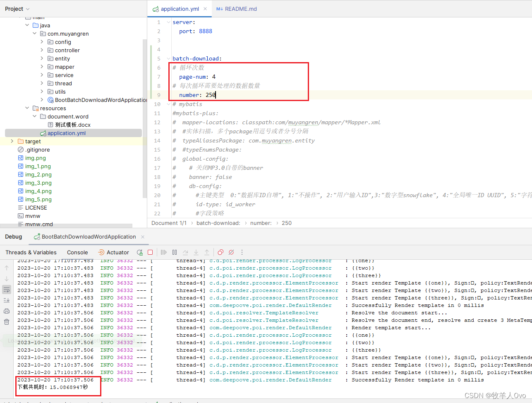Expand the thread package
The image size is (532, 403).
tap(42, 83)
